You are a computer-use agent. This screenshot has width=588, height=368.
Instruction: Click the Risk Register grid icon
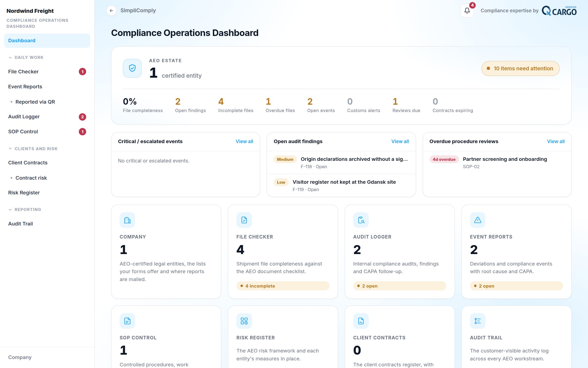tap(244, 321)
